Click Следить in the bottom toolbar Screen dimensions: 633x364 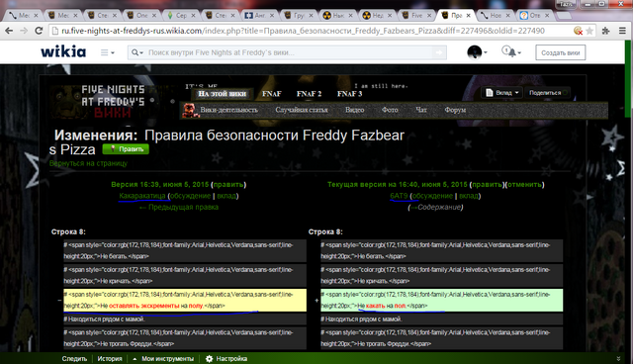(x=74, y=358)
